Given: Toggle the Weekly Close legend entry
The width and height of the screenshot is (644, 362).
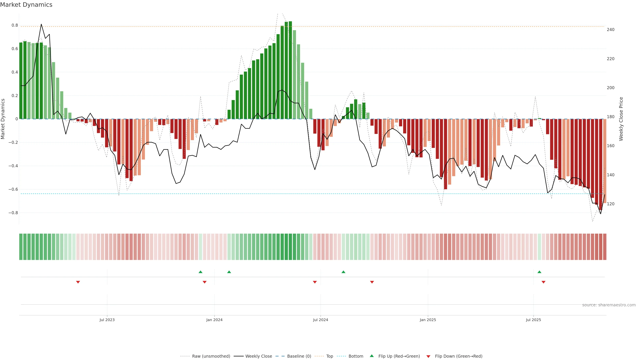Looking at the screenshot, I should [258, 356].
